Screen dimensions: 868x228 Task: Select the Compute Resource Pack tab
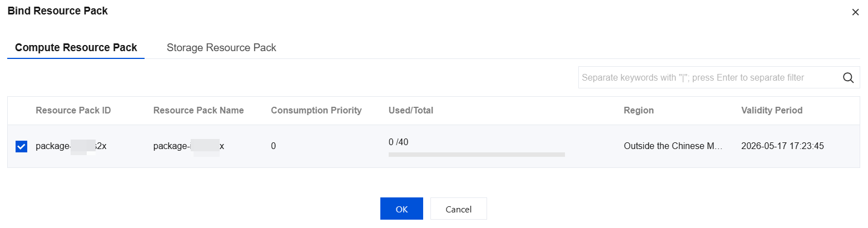click(x=76, y=47)
